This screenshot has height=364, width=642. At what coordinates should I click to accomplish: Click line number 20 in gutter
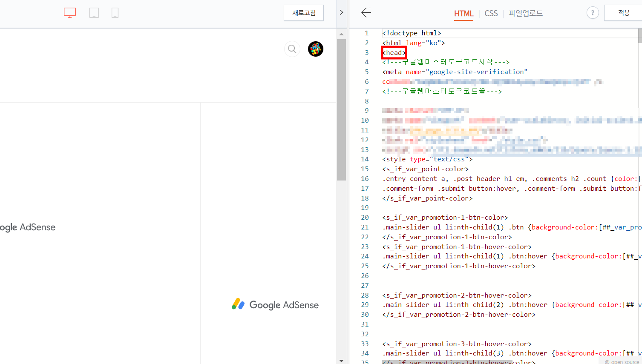coord(365,218)
